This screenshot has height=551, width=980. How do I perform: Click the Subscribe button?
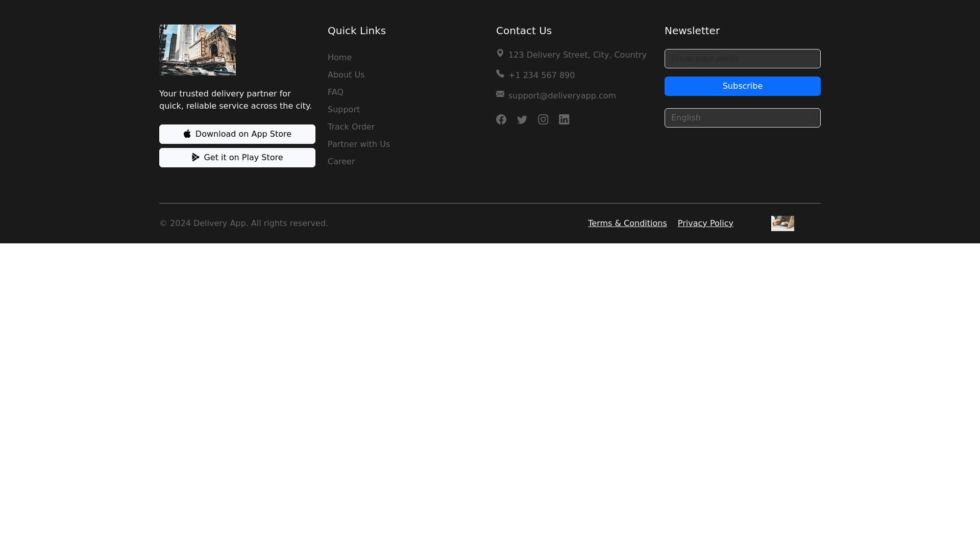(742, 86)
